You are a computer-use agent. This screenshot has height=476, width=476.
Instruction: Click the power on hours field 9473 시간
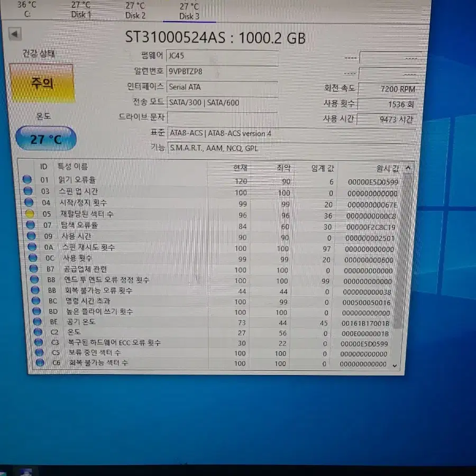387,120
